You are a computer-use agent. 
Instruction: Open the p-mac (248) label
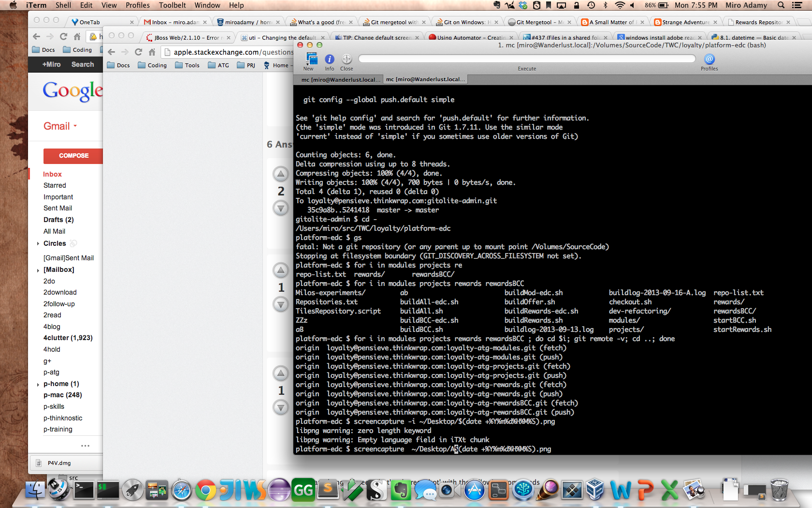pos(63,395)
